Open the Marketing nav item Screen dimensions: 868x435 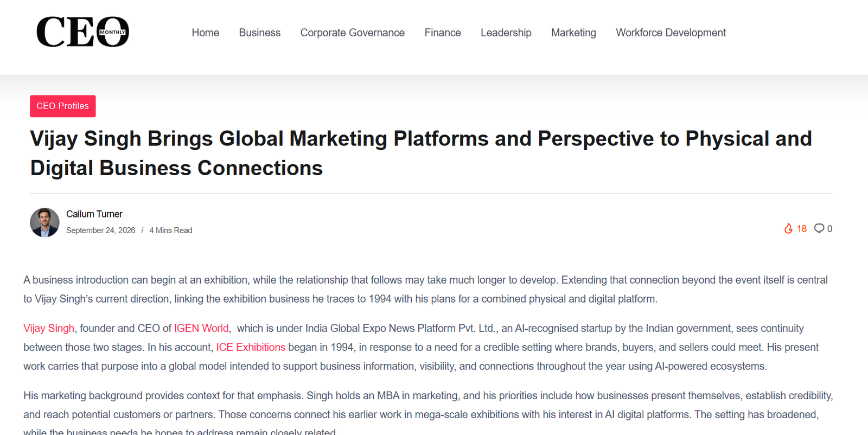point(573,33)
